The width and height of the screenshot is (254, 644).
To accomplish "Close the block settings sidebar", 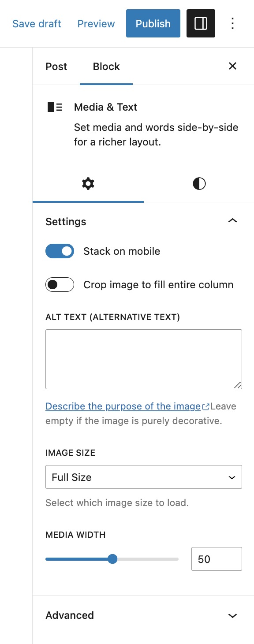I will pos(232,66).
